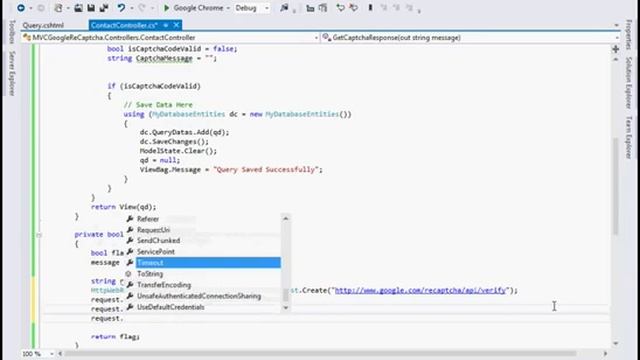Open the editor zoom 100 % dropdown
Image resolution: width=640 pixels, height=360 pixels.
click(51, 353)
